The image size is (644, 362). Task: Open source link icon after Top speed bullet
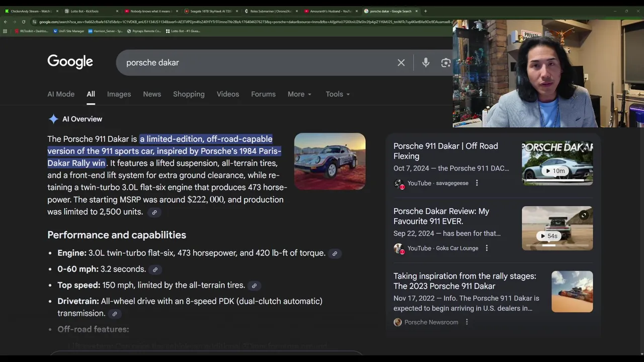[x=254, y=286]
